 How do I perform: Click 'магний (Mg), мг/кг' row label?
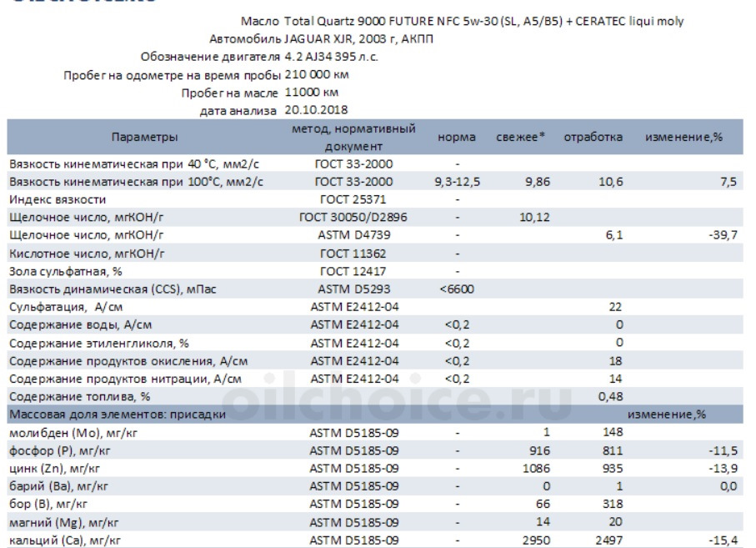[64, 522]
